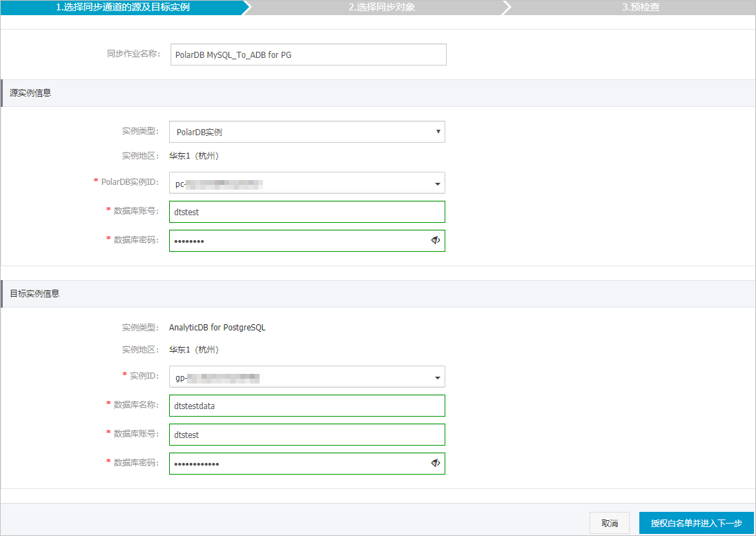Click the PolarDB实例ID label
The height and width of the screenshot is (536, 756).
(130, 182)
